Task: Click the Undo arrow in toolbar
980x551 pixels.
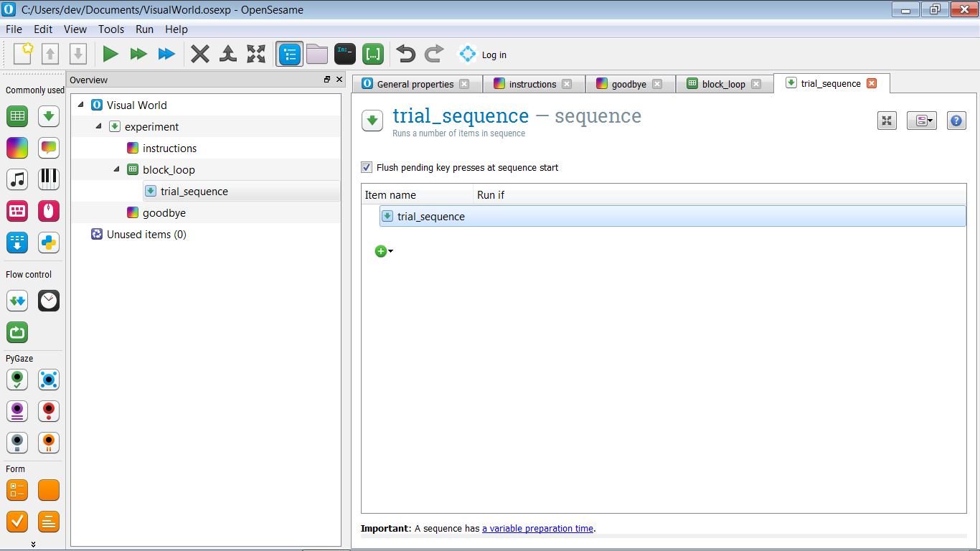Action: pos(406,54)
